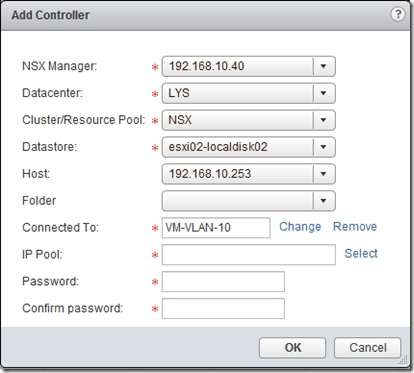
Task: Focus the Password input field
Action: pos(223,282)
